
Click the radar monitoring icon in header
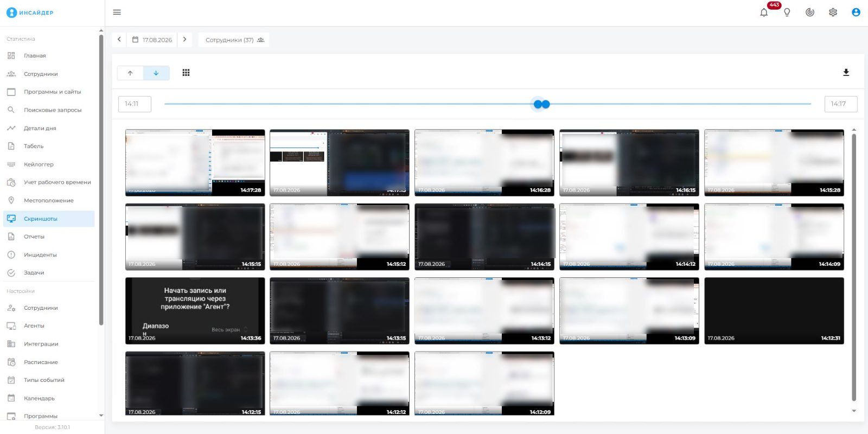[x=810, y=12]
